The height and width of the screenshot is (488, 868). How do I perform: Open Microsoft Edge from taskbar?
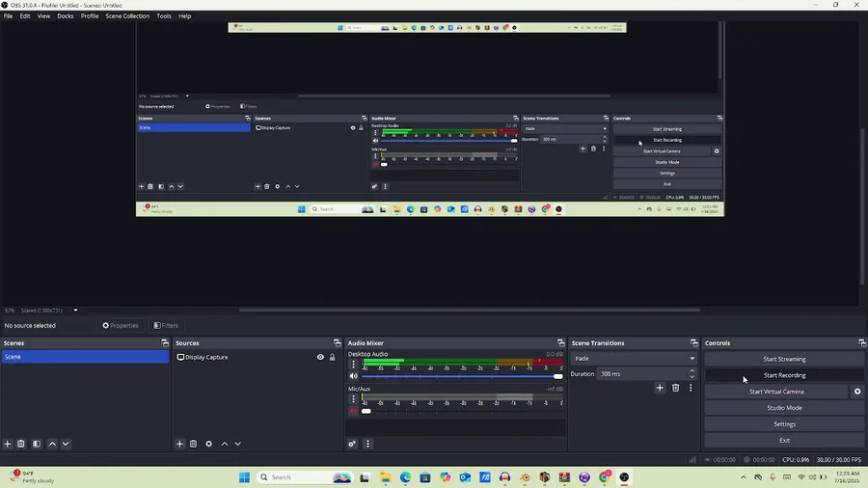405,477
